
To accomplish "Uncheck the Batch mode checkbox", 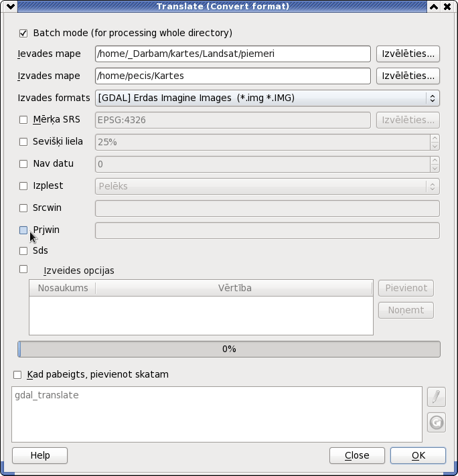I will 23,33.
